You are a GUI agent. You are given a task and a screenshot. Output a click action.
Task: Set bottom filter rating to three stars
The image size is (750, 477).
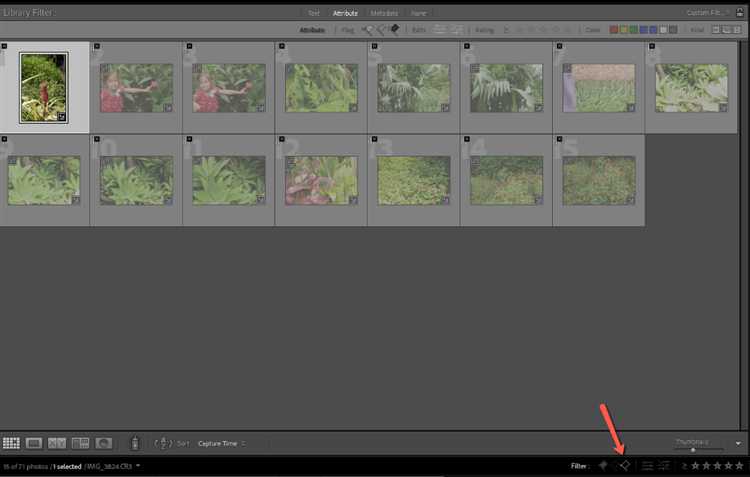[717, 466]
